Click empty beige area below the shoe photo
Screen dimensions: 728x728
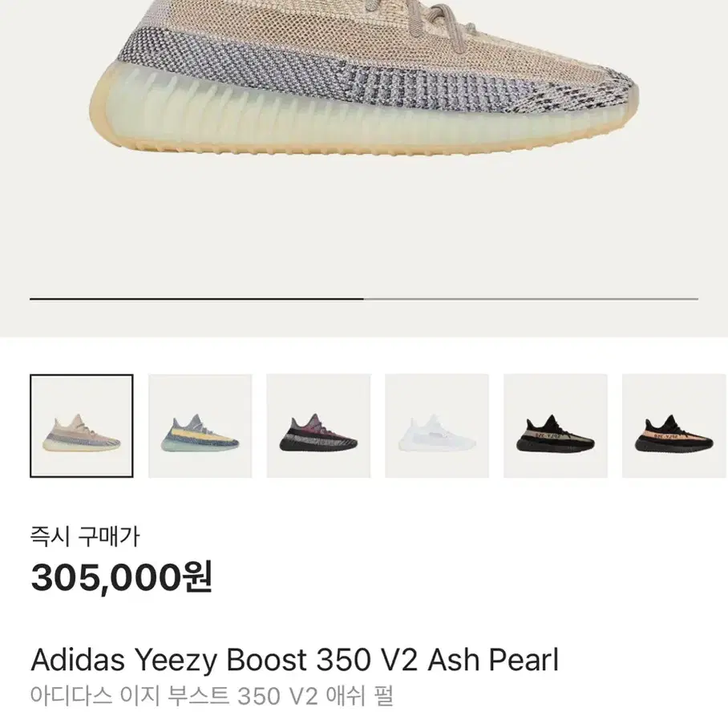364,223
